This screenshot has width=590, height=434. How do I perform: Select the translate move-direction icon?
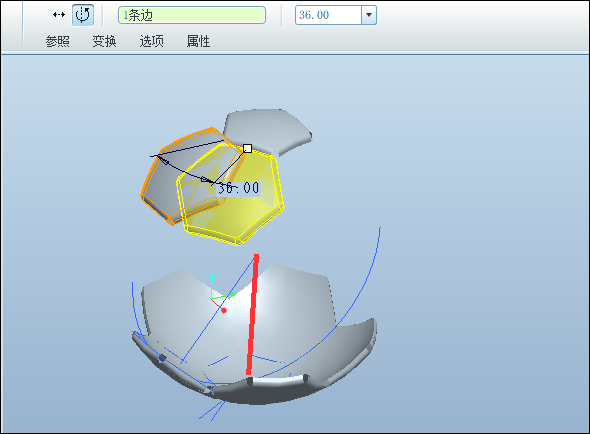click(x=59, y=15)
